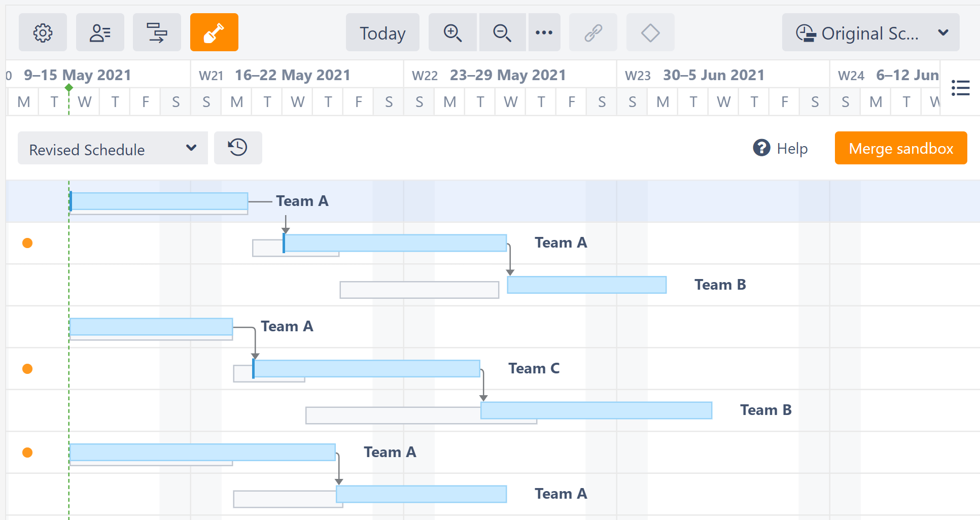
Task: Select the Team C task bar
Action: pos(366,368)
